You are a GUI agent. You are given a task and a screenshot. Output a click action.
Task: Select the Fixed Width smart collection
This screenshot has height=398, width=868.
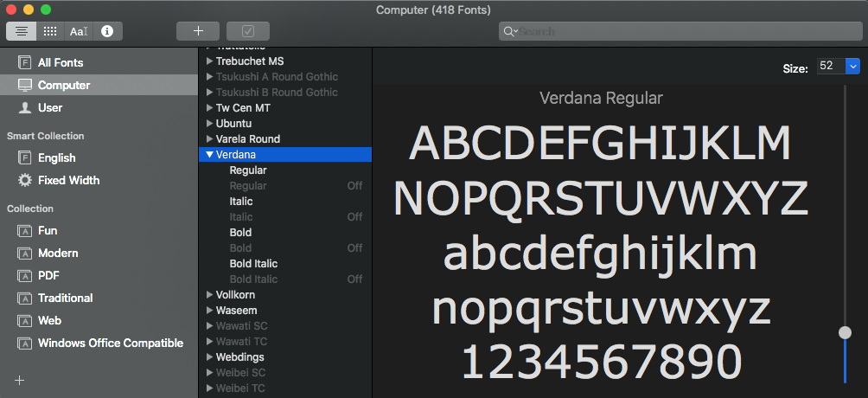(x=68, y=180)
